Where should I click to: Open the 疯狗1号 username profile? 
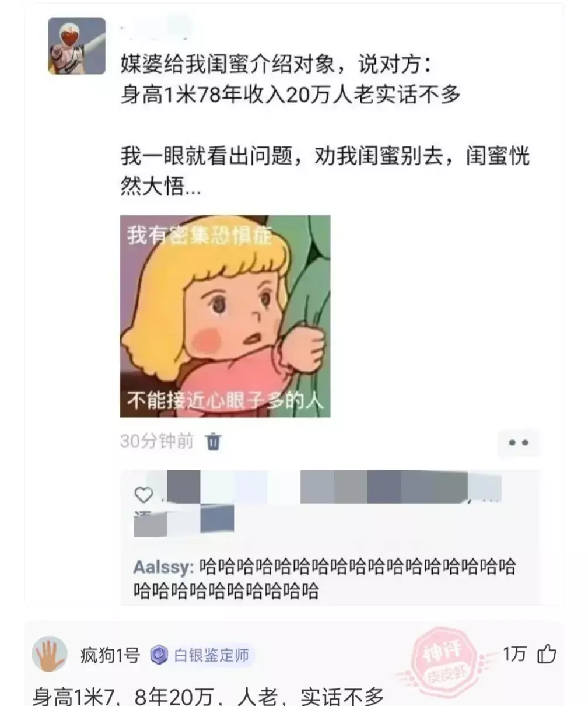point(110,656)
